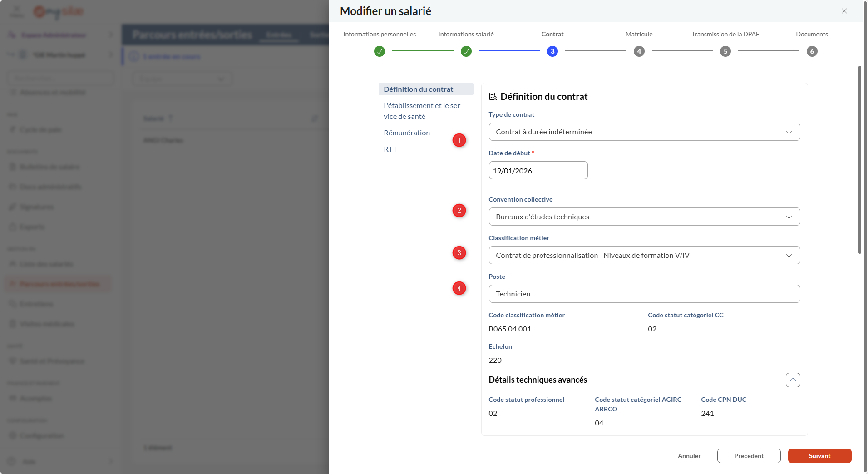868x474 pixels.
Task: Click the Date de début input field
Action: 538,171
